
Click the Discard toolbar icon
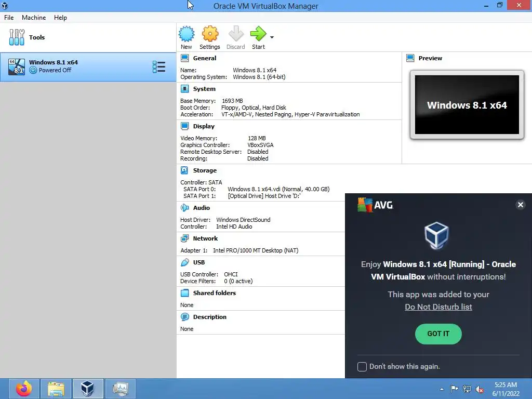(236, 34)
